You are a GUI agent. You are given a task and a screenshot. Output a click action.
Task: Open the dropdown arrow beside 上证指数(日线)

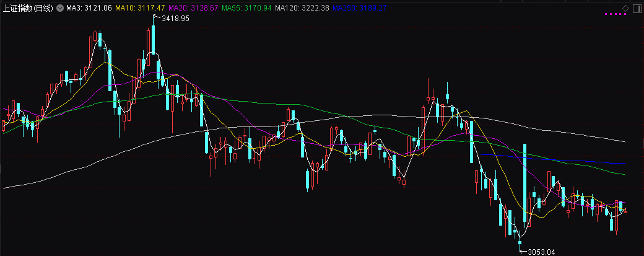point(59,9)
